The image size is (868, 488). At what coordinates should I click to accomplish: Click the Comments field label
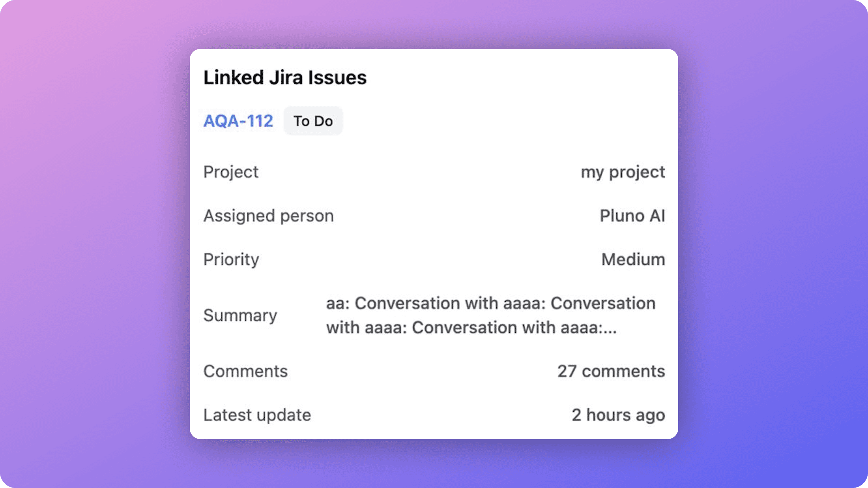coord(245,371)
